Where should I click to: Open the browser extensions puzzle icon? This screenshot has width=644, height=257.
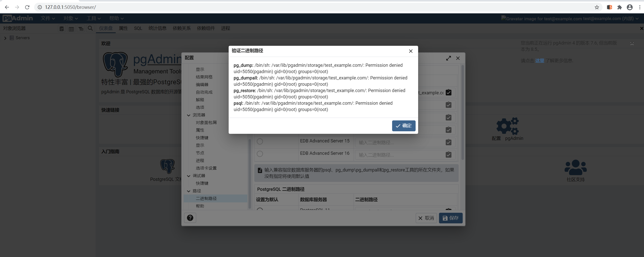(x=619, y=7)
